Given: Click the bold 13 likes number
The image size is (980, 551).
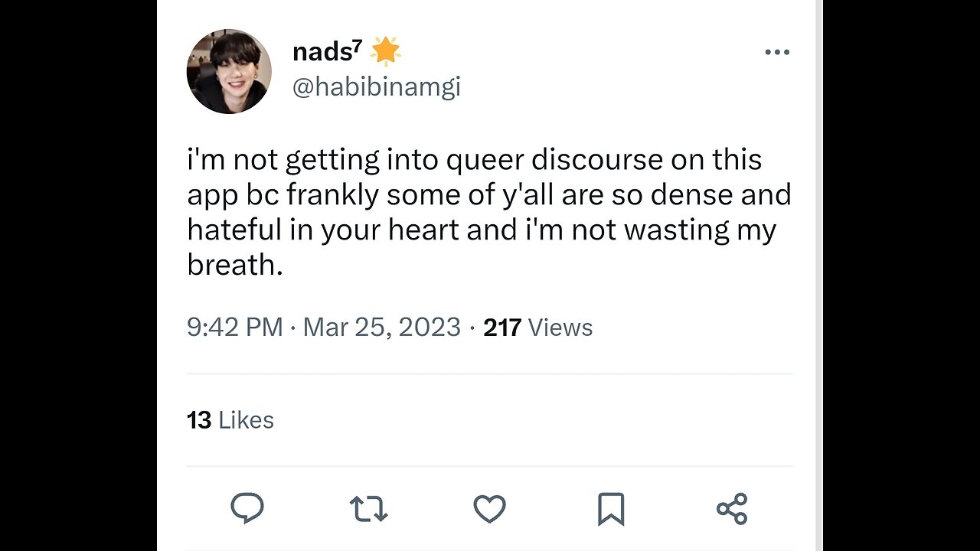Looking at the screenshot, I should 198,420.
